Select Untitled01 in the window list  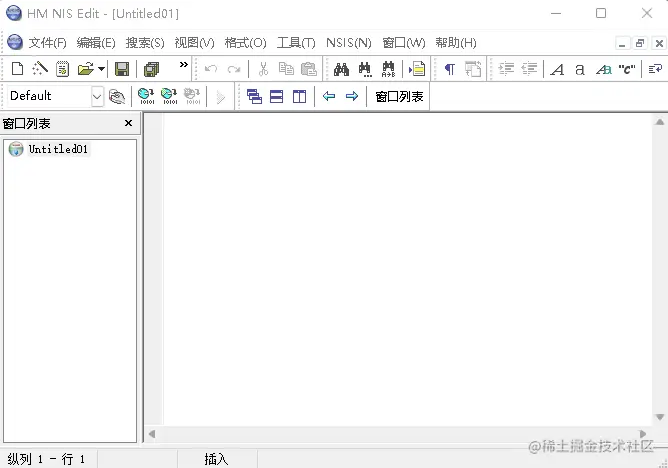[58, 149]
